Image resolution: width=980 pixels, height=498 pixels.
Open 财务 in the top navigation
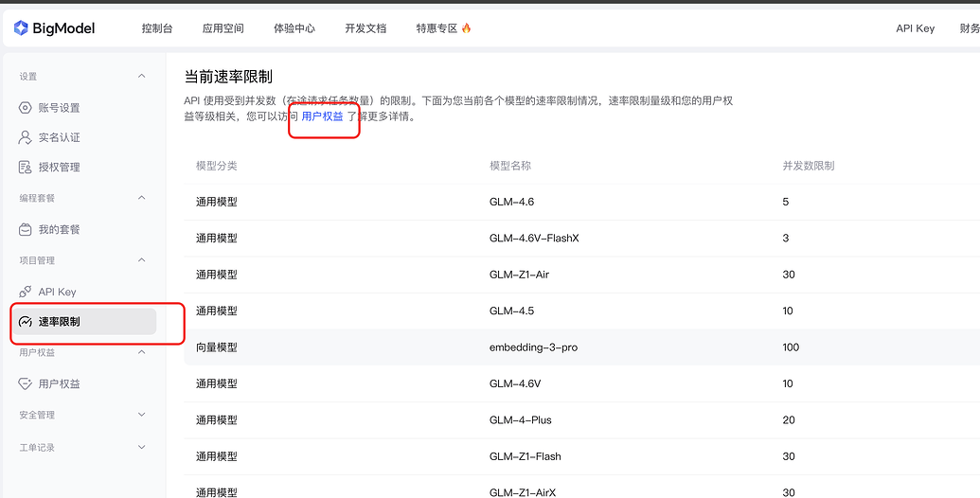(970, 28)
